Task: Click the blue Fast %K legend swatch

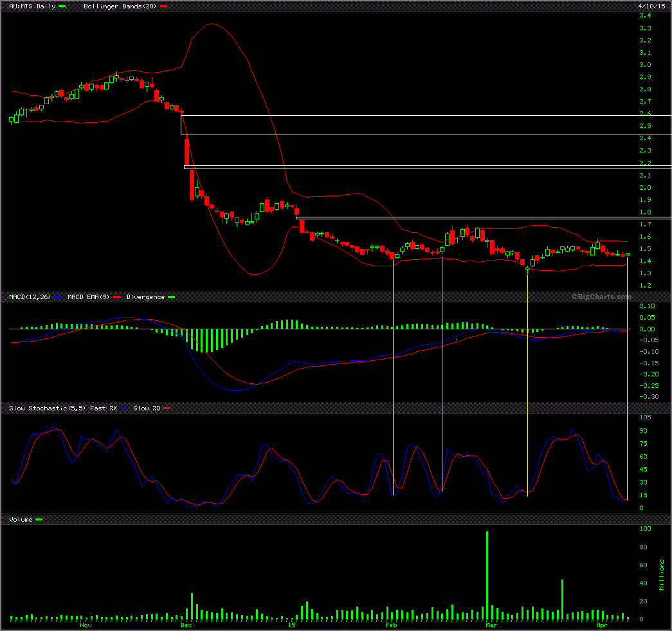Action: pos(124,408)
